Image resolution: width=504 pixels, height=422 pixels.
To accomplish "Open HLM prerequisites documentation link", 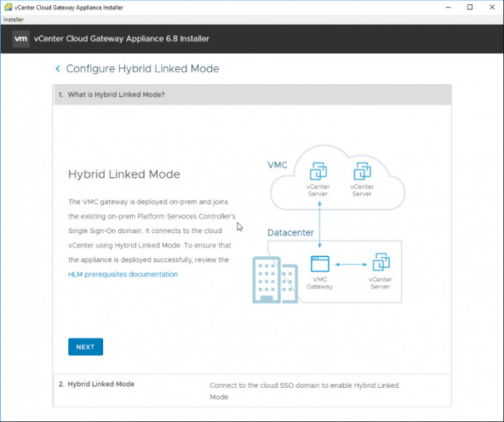I will point(123,274).
